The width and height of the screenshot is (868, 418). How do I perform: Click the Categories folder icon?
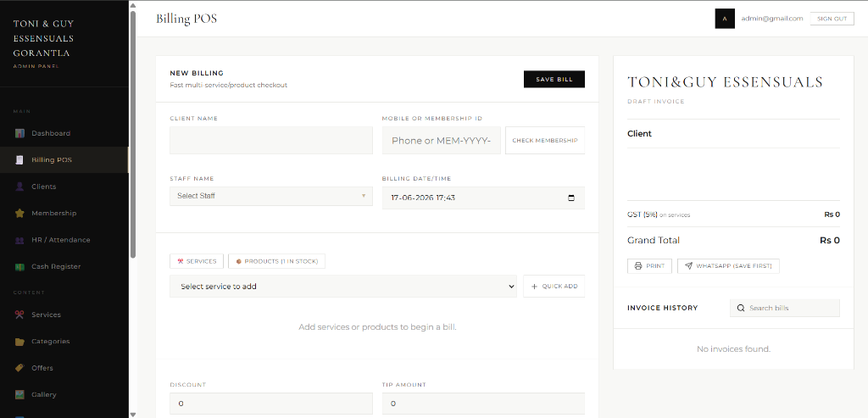coord(19,341)
